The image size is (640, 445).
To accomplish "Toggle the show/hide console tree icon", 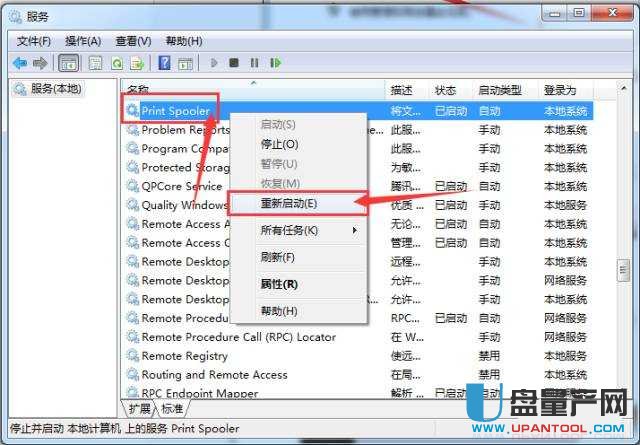I will coord(69,63).
